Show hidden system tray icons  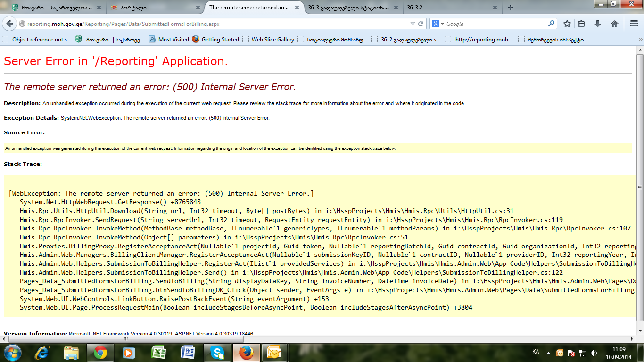(x=548, y=352)
